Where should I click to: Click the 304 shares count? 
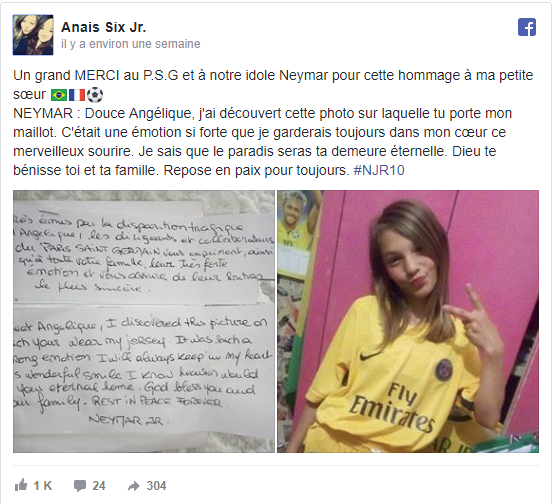pos(156,486)
